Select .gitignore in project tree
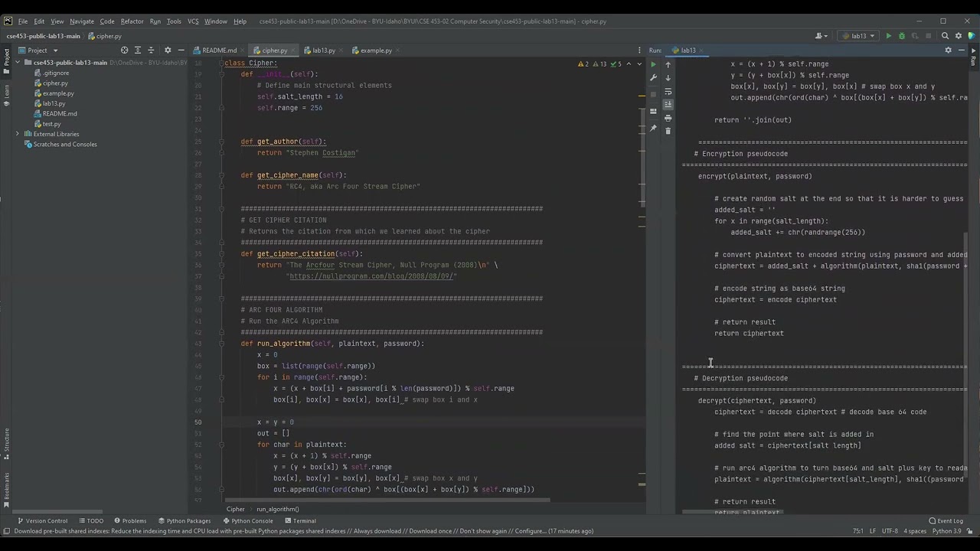The width and height of the screenshot is (980, 551). (x=56, y=73)
